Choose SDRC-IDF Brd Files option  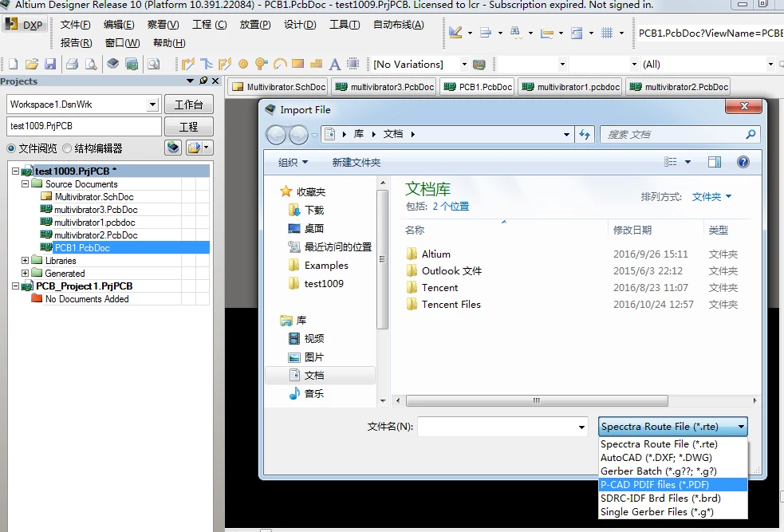click(x=673, y=498)
